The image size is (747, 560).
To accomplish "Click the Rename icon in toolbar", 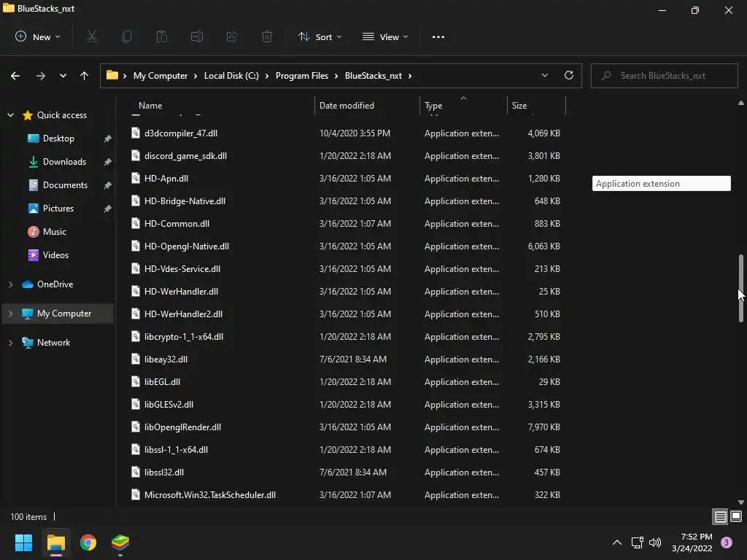I will [197, 36].
